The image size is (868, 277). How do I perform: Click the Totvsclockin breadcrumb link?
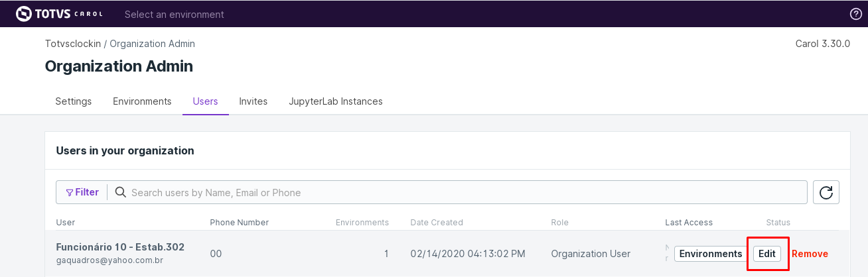coord(73,44)
